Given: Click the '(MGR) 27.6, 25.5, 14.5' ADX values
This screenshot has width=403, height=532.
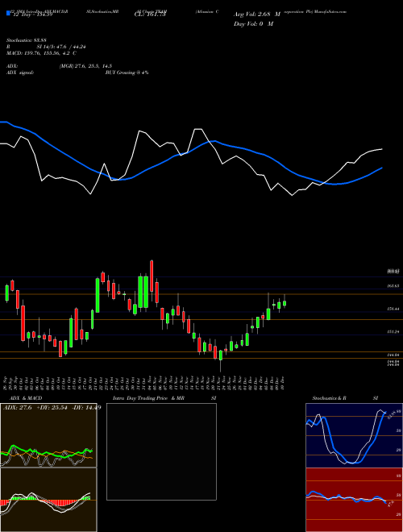Looking at the screenshot, I should pyautogui.click(x=85, y=66).
